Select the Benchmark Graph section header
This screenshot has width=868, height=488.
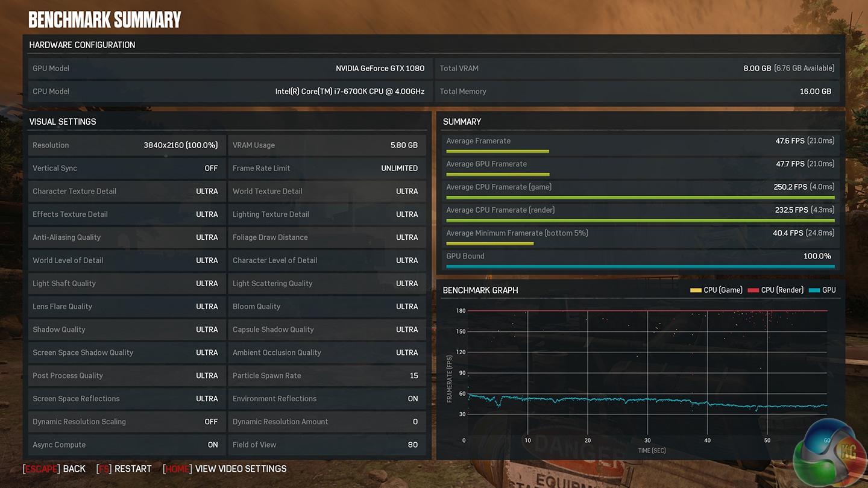(x=480, y=290)
